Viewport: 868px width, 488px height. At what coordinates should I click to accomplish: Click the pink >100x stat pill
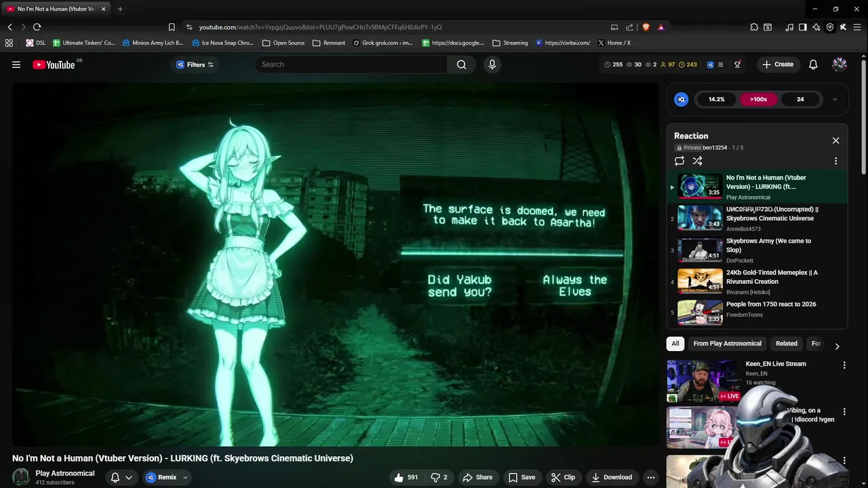coord(758,99)
